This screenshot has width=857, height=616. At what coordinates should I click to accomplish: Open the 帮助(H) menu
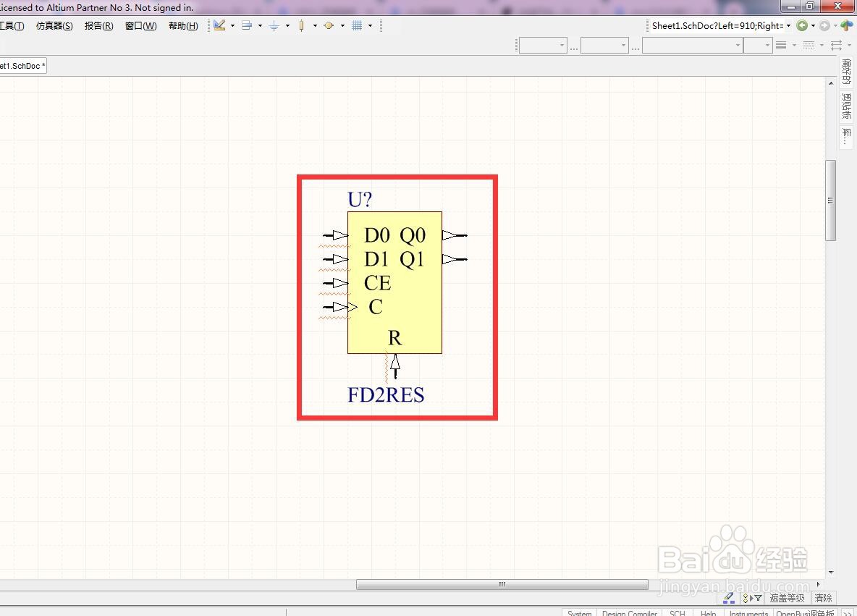(x=183, y=25)
